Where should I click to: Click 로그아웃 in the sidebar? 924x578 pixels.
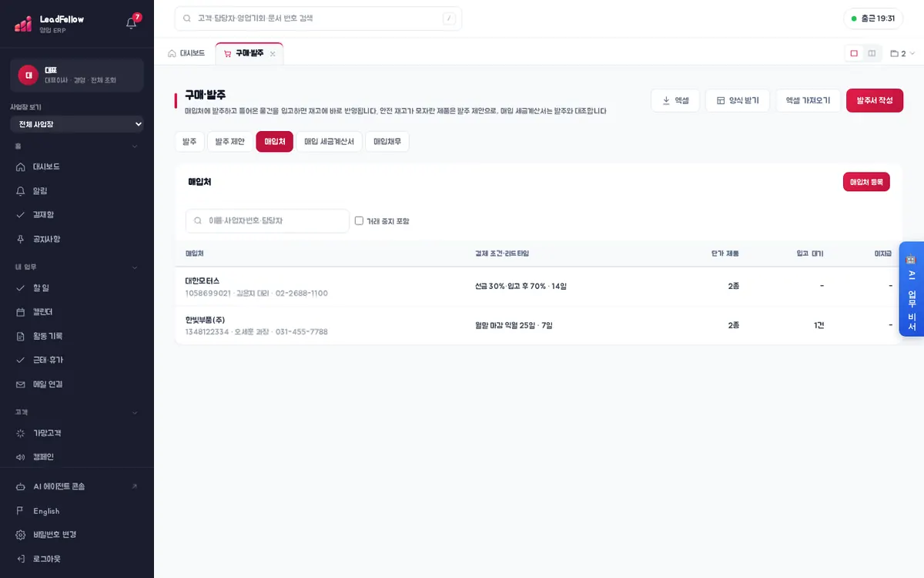[x=47, y=559]
